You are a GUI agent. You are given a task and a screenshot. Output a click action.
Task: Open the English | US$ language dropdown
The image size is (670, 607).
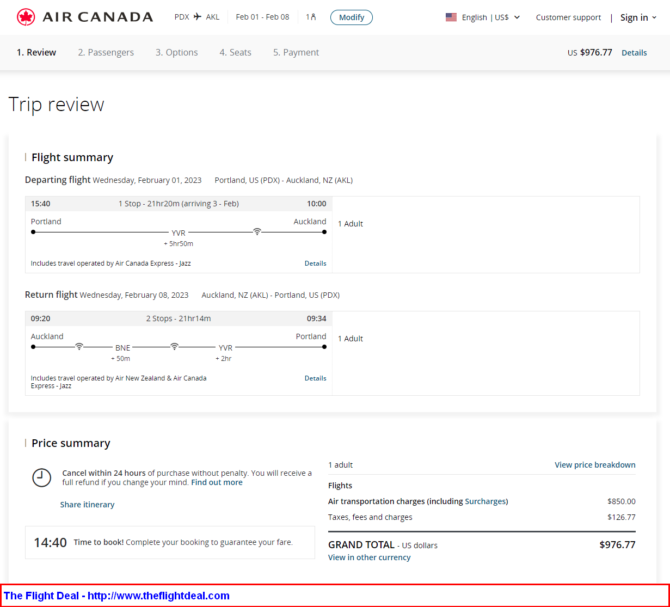point(483,17)
